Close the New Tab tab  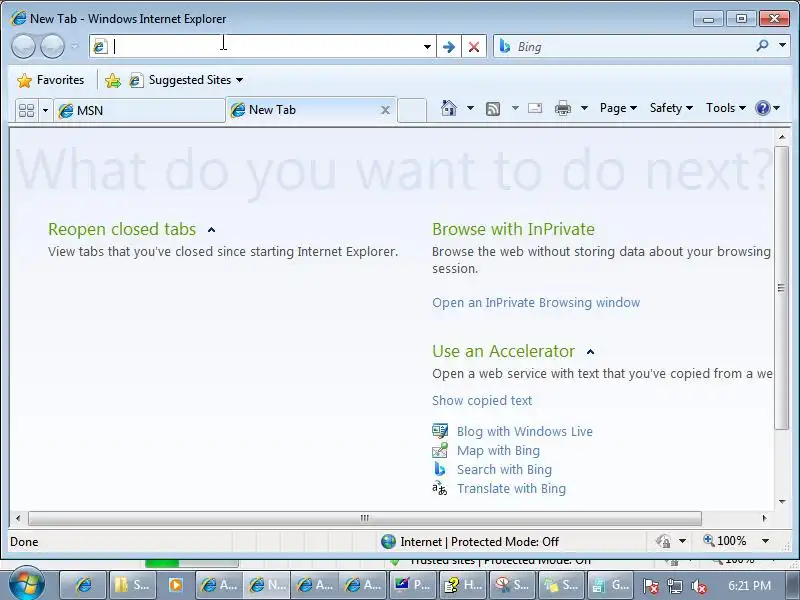pos(386,110)
